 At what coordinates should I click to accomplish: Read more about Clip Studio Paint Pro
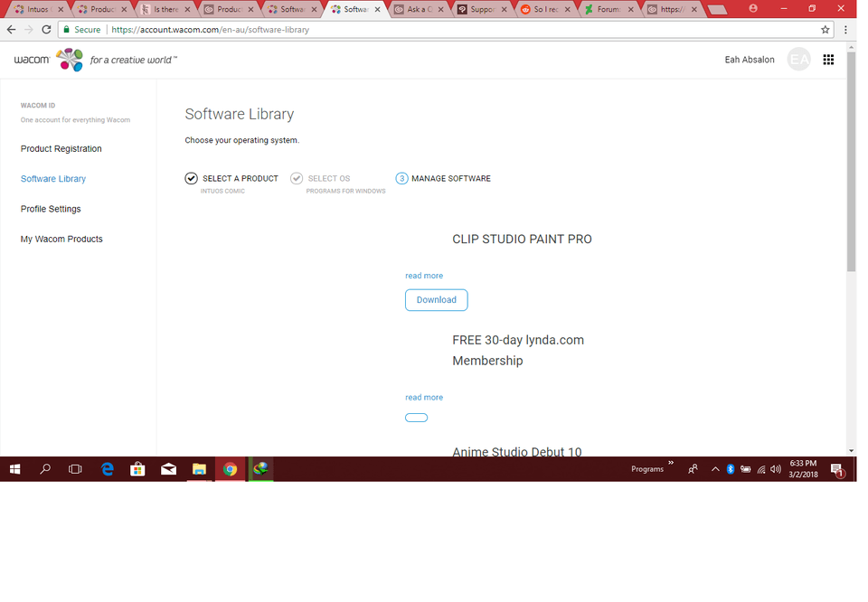point(424,276)
